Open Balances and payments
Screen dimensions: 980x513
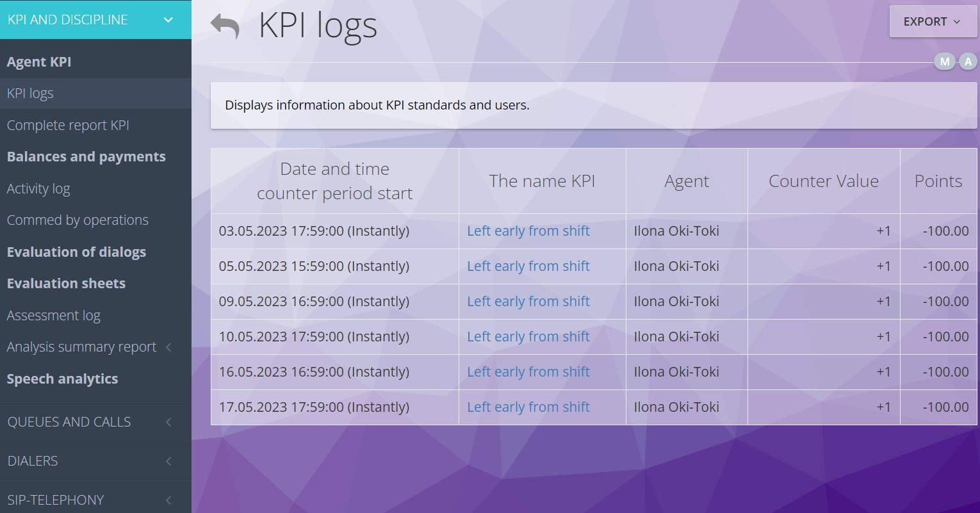click(x=86, y=157)
